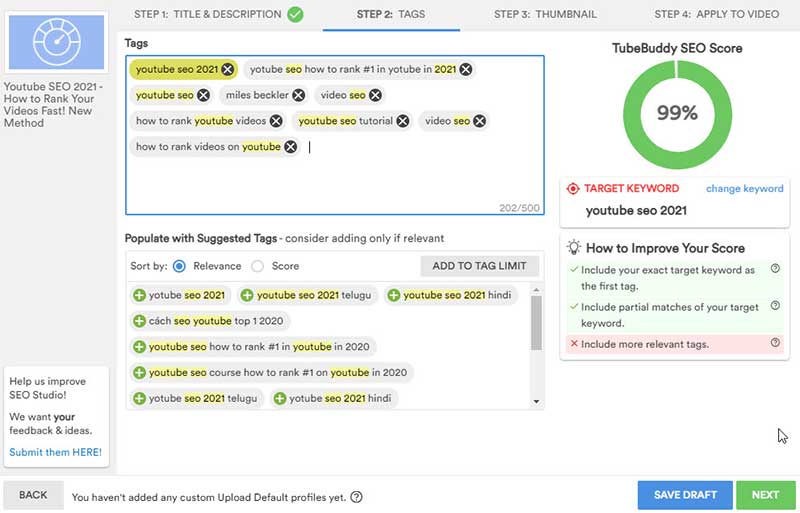Remove the 'youtube seo tutorial' tag
The image size is (800, 513).
[403, 121]
